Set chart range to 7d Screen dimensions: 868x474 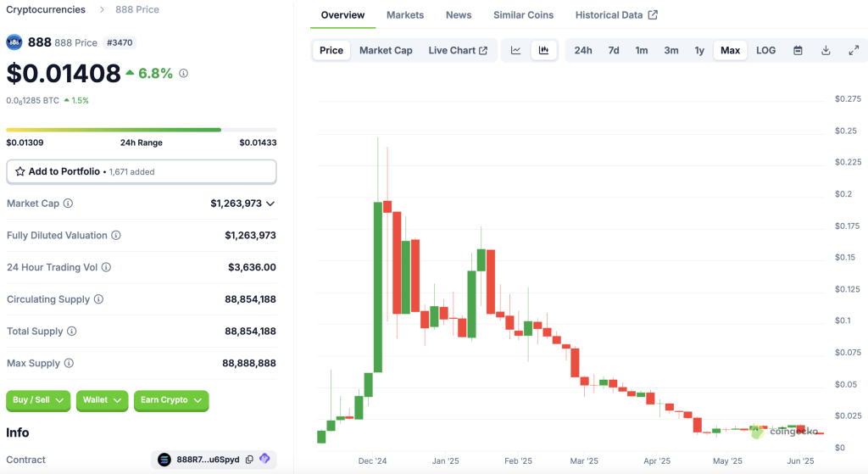pyautogui.click(x=614, y=50)
